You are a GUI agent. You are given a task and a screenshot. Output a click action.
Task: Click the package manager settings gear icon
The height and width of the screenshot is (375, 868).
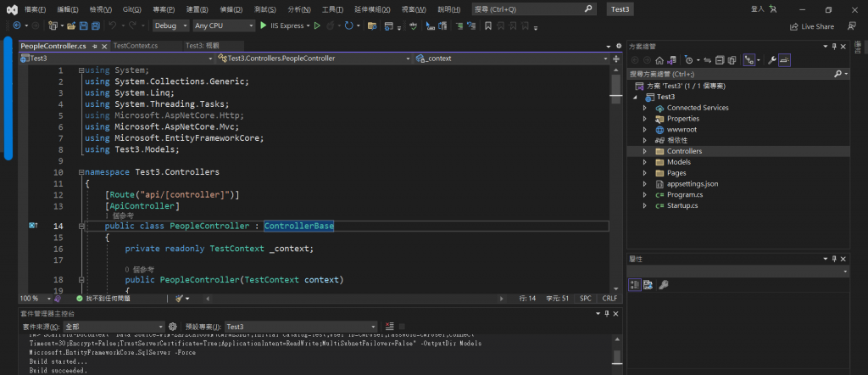point(172,327)
